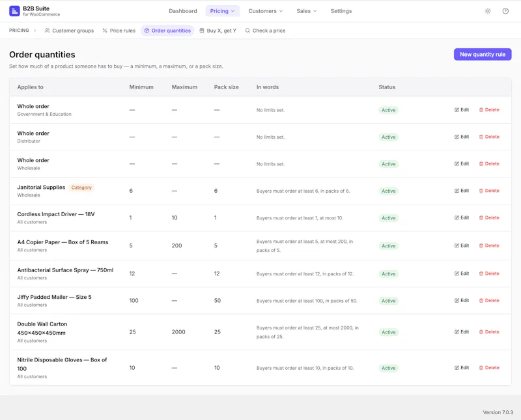Delete the Wholesale whole order rule
Viewport: 521px width, 420px height.
point(489,163)
